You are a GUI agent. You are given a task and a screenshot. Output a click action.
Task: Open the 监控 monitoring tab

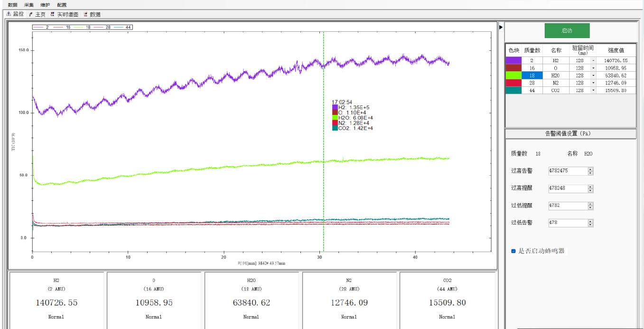(16, 14)
